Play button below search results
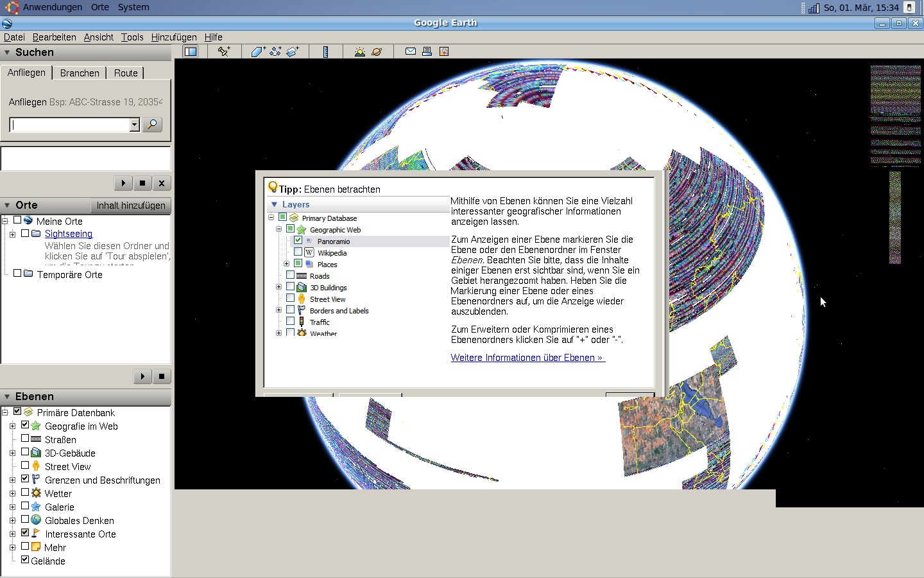This screenshot has height=578, width=924. [x=123, y=183]
